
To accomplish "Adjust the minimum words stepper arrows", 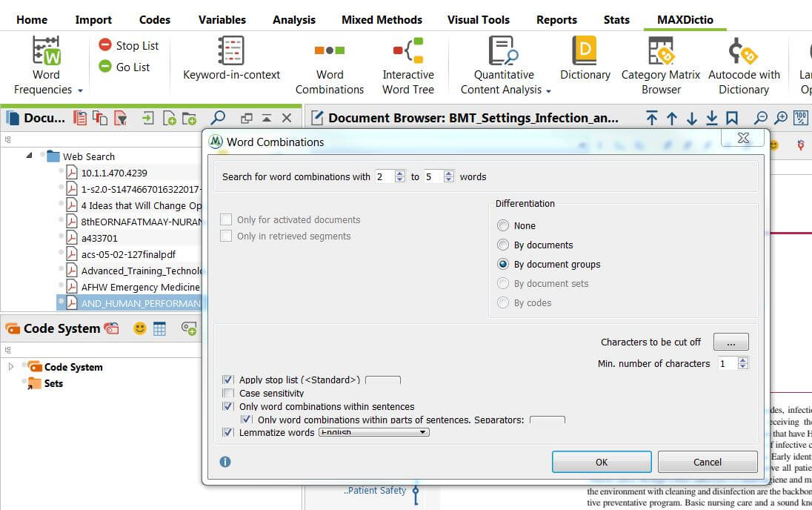I will pyautogui.click(x=400, y=176).
